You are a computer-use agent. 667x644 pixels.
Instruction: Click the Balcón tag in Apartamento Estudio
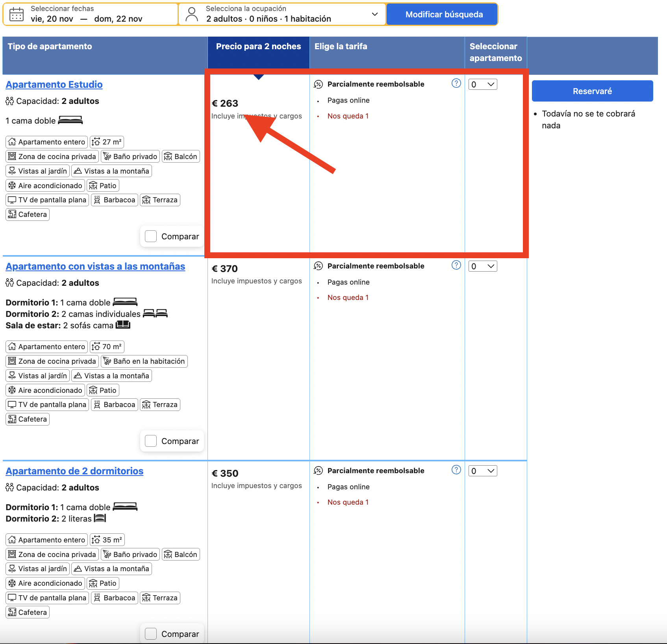pyautogui.click(x=181, y=156)
